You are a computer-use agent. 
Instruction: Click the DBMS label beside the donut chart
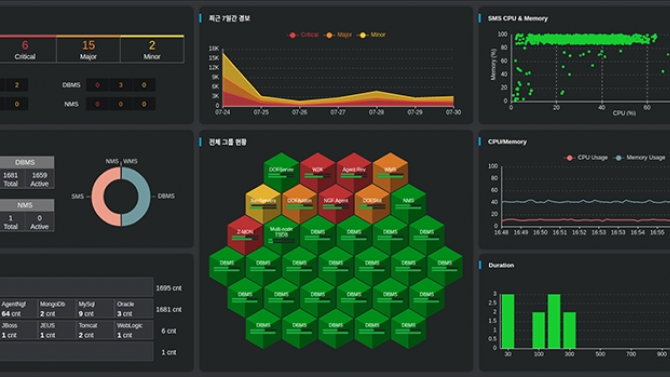[166, 196]
